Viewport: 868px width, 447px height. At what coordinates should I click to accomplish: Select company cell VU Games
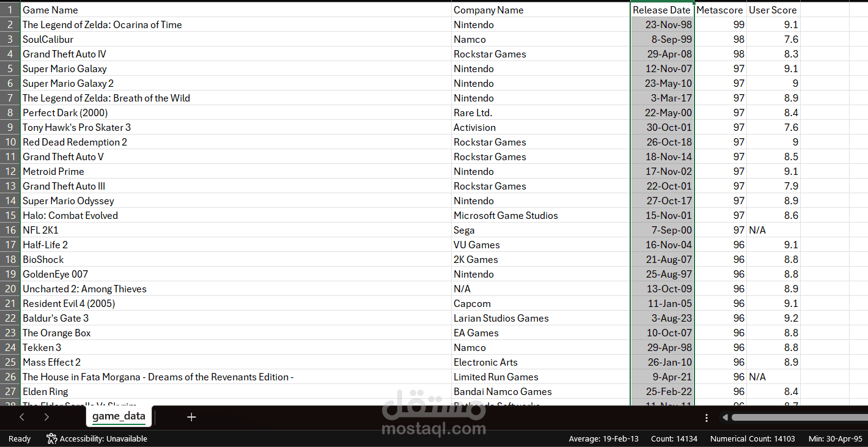coord(541,245)
